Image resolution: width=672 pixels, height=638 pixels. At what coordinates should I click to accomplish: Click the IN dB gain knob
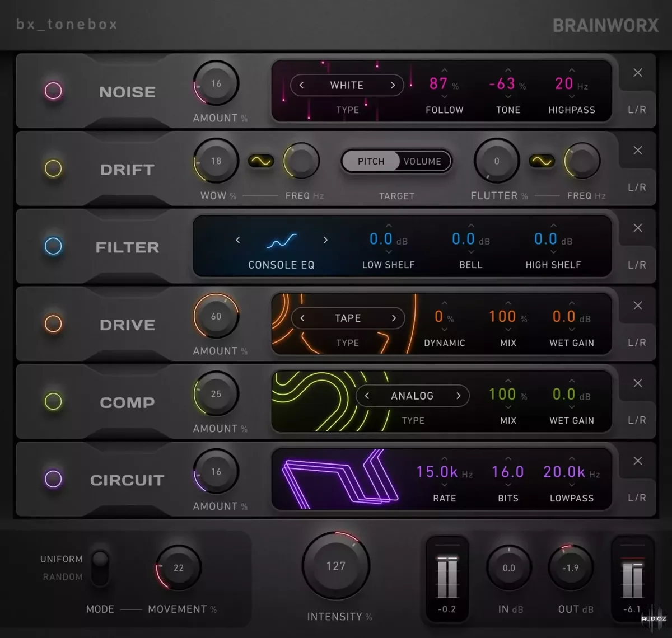[508, 567]
